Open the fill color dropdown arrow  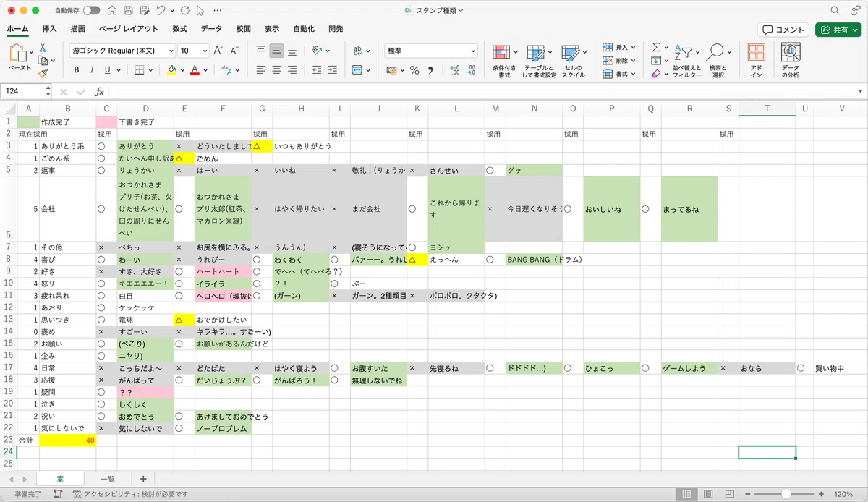tap(181, 71)
